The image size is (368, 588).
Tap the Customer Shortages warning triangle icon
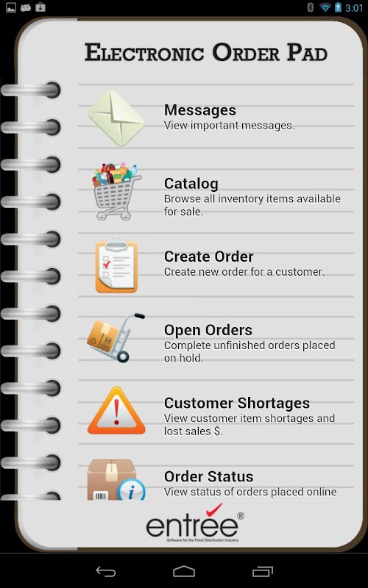coord(116,411)
